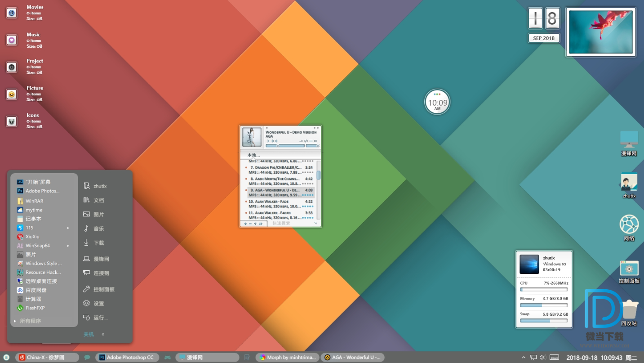
Task: Click the volume icon in system tray
Action: pos(543,357)
